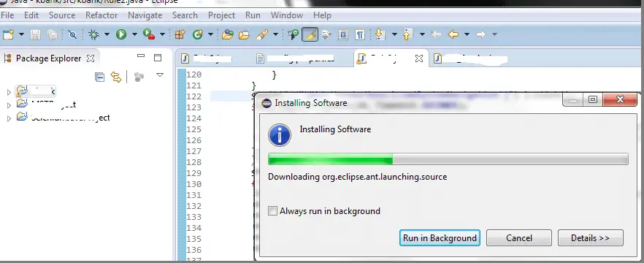Click the Search flashlight icon
The width and height of the screenshot is (644, 263).
click(262, 34)
